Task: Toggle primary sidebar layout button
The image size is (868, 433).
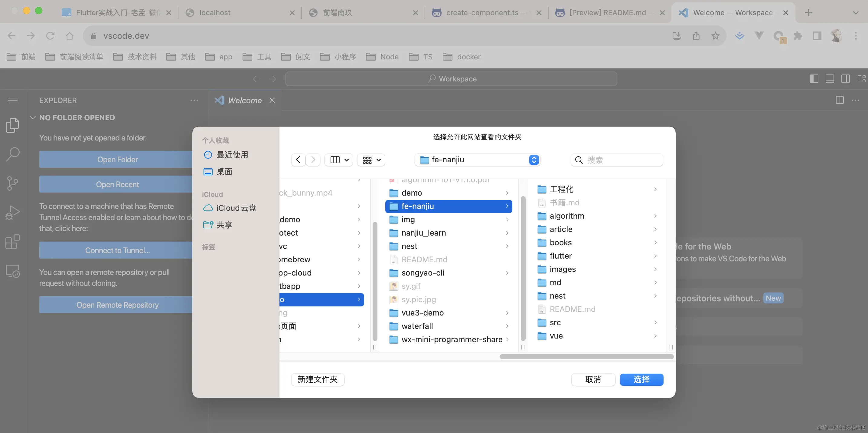Action: tap(814, 79)
